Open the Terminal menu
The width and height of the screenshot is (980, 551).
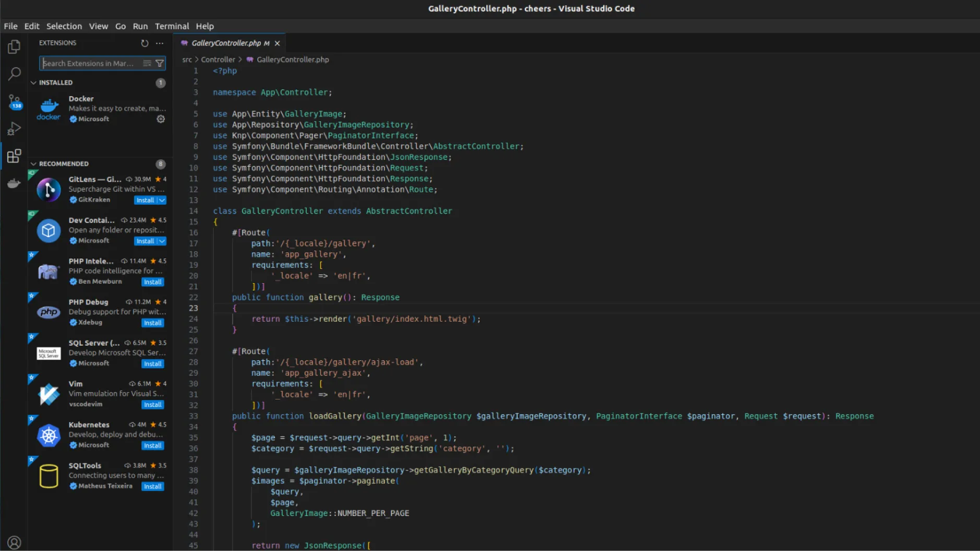click(172, 26)
